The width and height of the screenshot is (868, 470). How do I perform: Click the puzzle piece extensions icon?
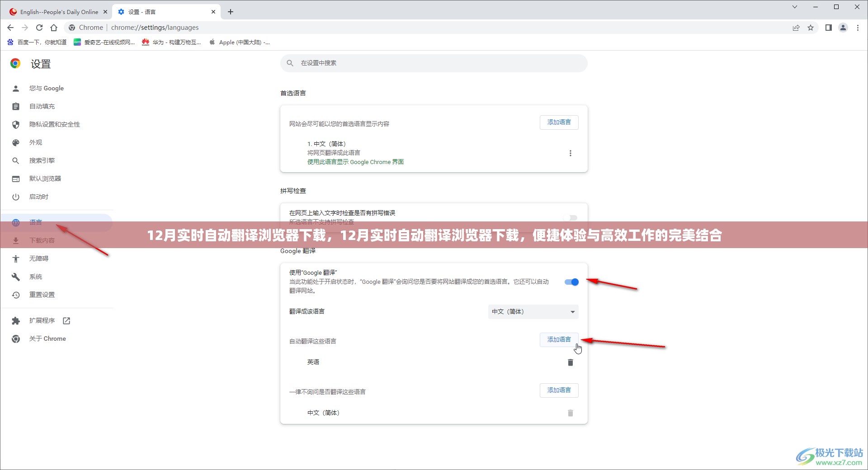pos(16,320)
